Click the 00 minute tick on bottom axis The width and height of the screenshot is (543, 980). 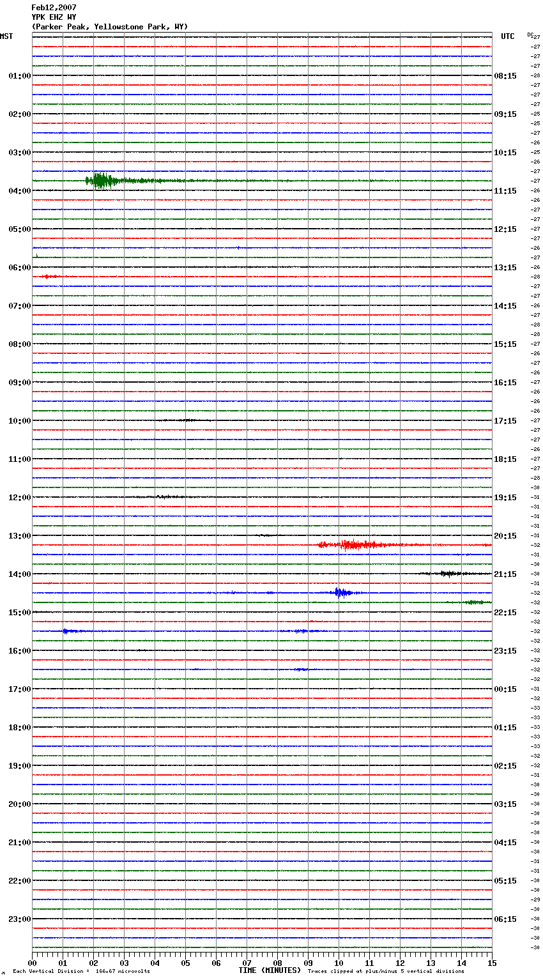coord(32,963)
